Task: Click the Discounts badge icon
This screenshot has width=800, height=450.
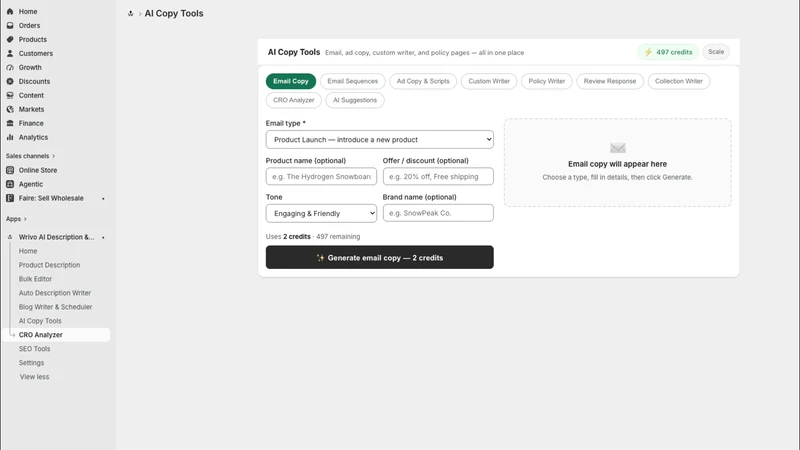Action: pos(10,81)
